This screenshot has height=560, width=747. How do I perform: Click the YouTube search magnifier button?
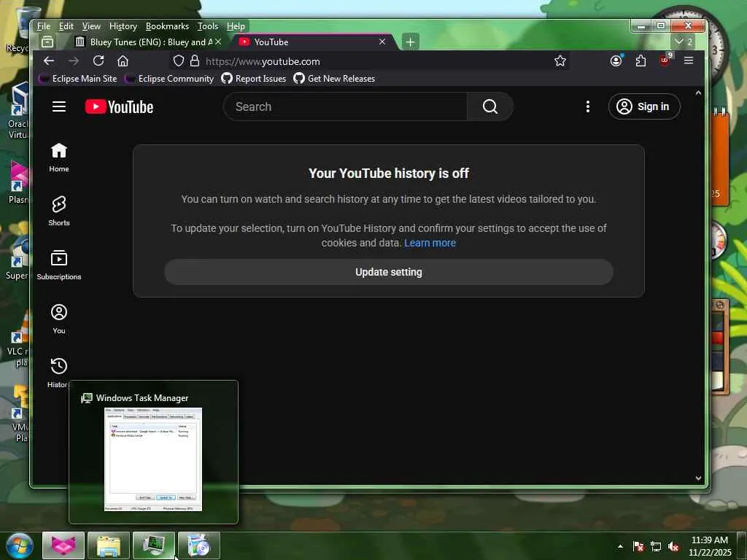pos(489,106)
